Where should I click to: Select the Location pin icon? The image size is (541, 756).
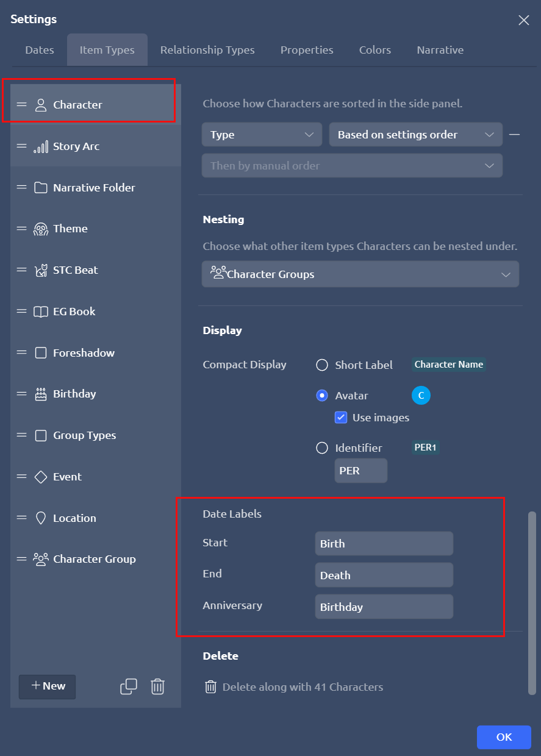point(41,518)
